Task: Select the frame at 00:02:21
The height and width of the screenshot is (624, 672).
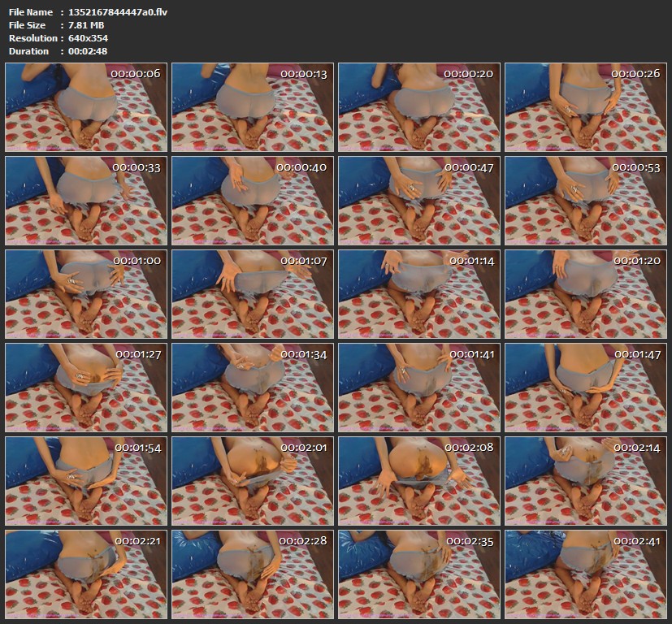Action: [x=85, y=574]
